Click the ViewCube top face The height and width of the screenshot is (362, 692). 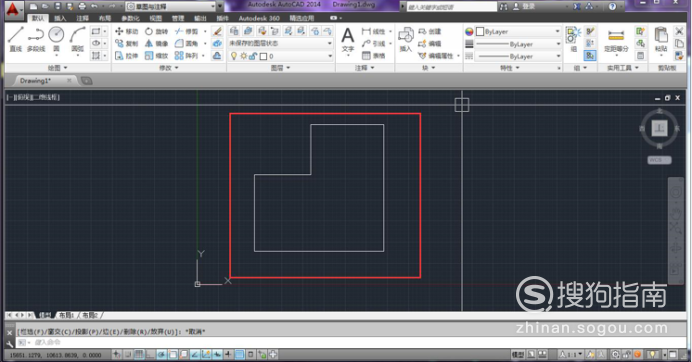(x=660, y=128)
